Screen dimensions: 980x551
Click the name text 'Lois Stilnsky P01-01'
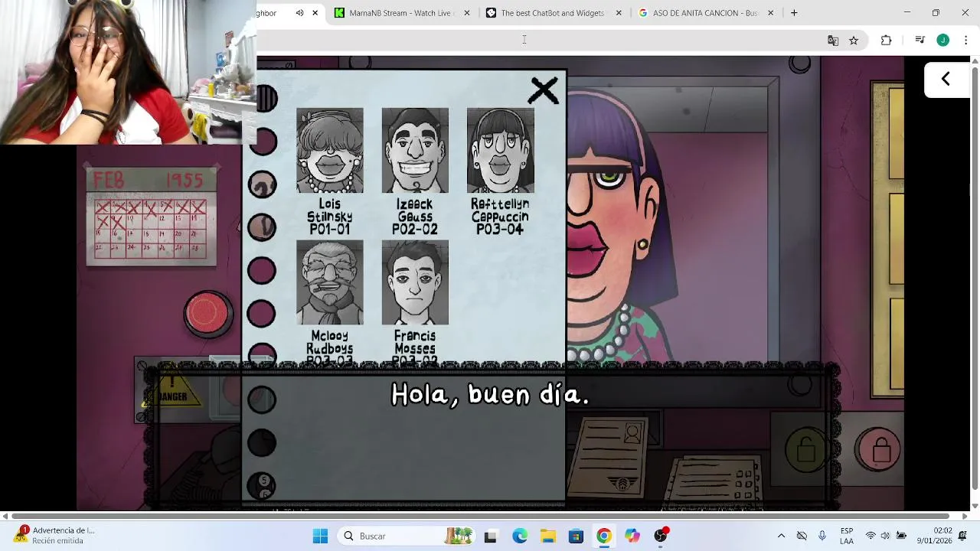pyautogui.click(x=330, y=217)
